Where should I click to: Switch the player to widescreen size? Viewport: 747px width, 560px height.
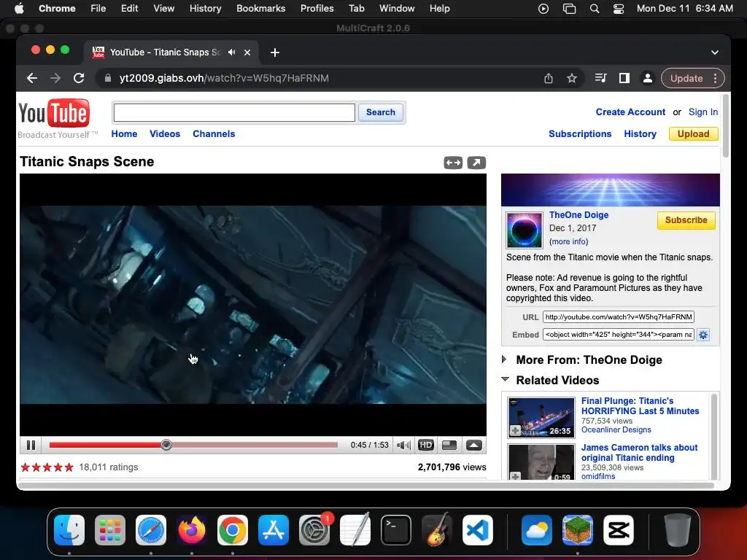449,445
